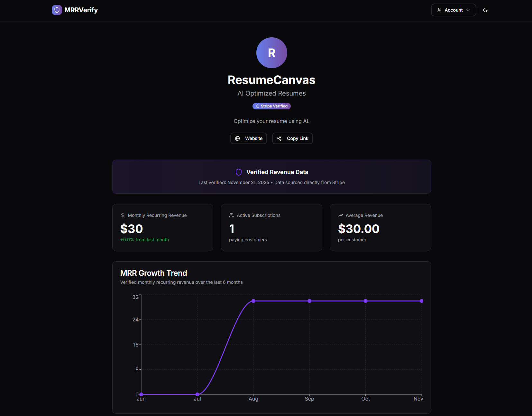532x416 pixels.
Task: Select 'Optimize your resume using AI.' description
Action: (272, 121)
